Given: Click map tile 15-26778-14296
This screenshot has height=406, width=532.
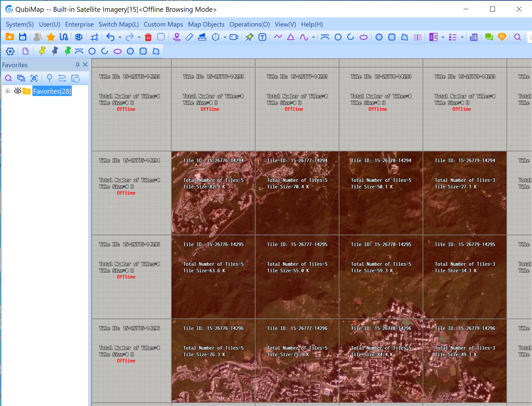Looking at the screenshot, I should tap(381, 361).
